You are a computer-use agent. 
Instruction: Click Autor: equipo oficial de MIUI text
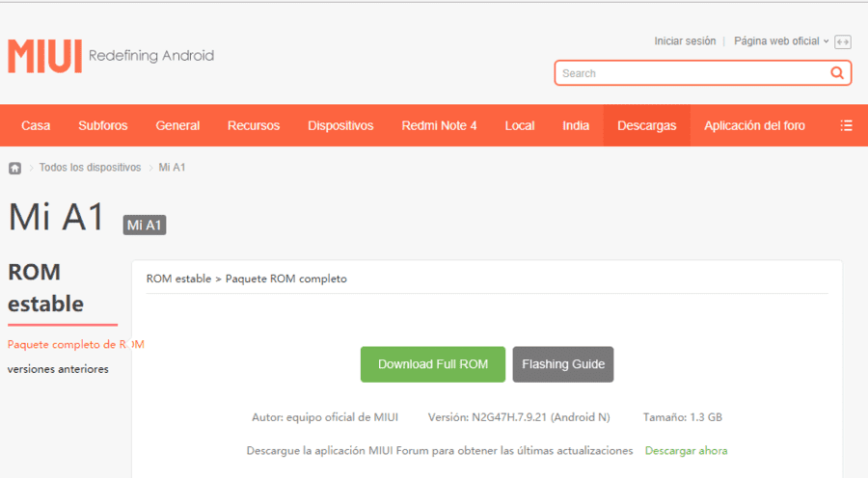click(325, 417)
